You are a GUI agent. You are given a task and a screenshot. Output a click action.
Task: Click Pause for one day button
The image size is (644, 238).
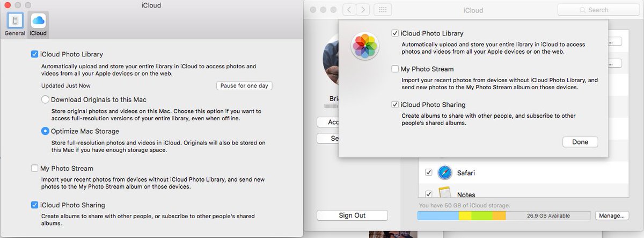[244, 86]
